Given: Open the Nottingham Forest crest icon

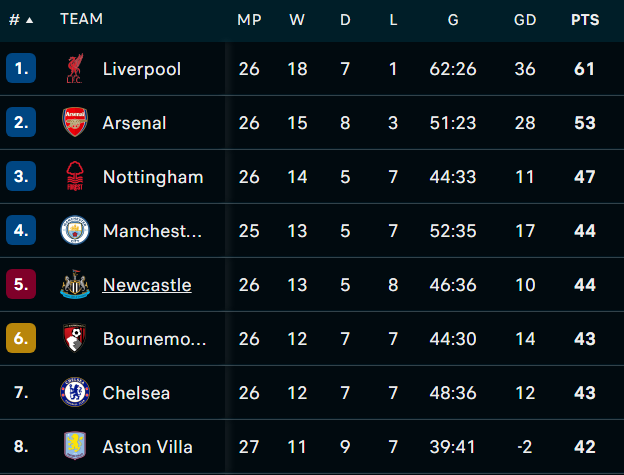Looking at the screenshot, I should tap(75, 176).
